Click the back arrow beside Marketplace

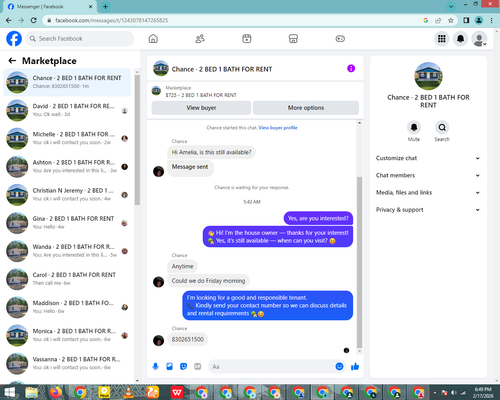tap(12, 61)
